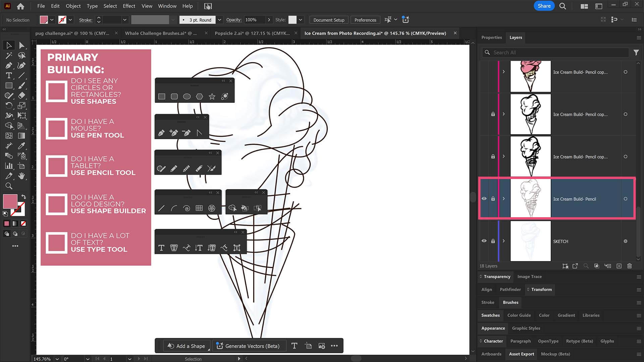The image size is (644, 362).
Task: Open the 3 pt. Round brush dropdown
Action: point(219,20)
